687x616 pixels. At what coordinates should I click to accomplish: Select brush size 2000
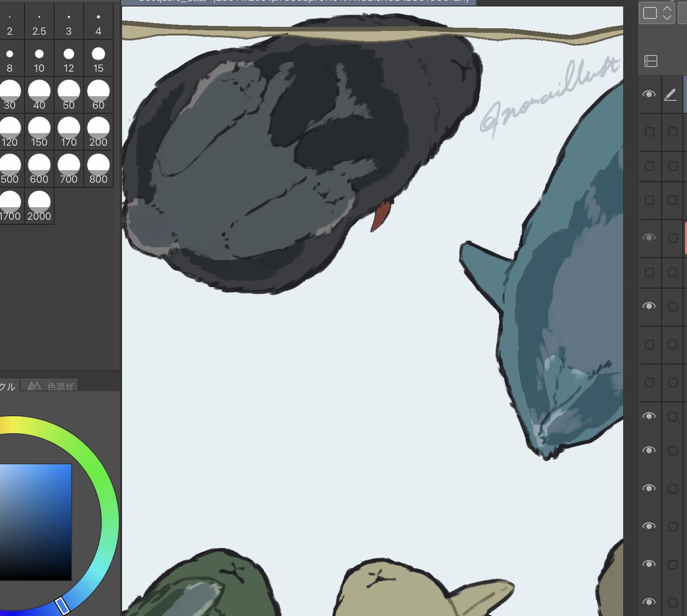click(39, 206)
